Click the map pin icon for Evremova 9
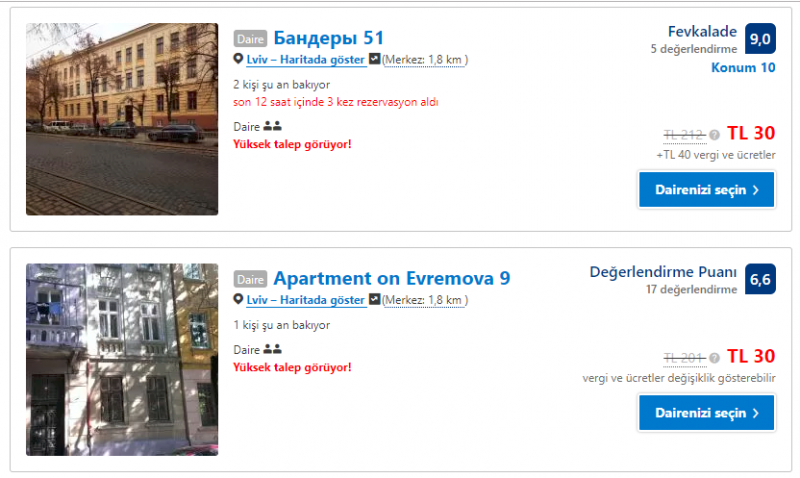Viewport: 800px width, 478px height. coord(238,299)
